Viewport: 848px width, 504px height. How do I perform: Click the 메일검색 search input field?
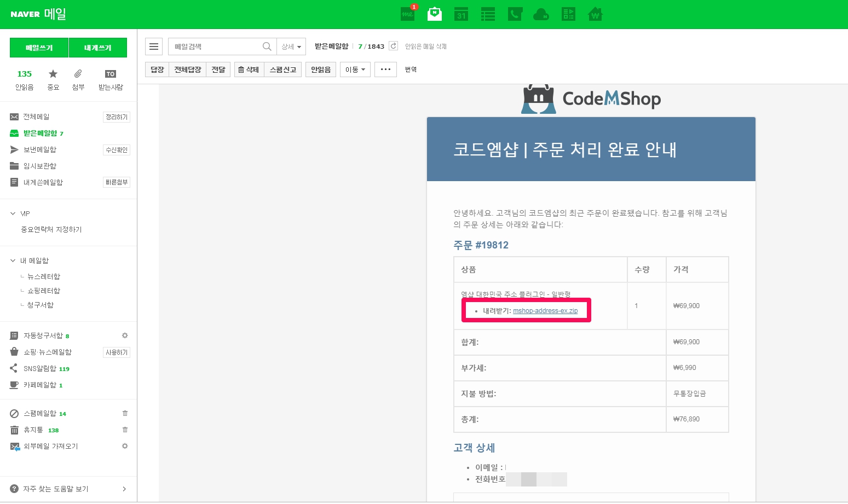tap(216, 47)
